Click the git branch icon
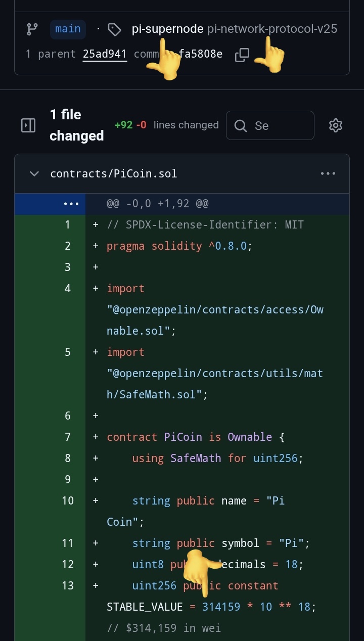The width and height of the screenshot is (364, 641). click(x=32, y=29)
